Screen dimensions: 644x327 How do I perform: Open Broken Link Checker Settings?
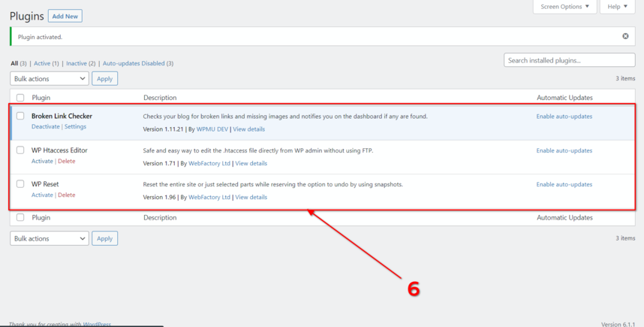(x=75, y=127)
